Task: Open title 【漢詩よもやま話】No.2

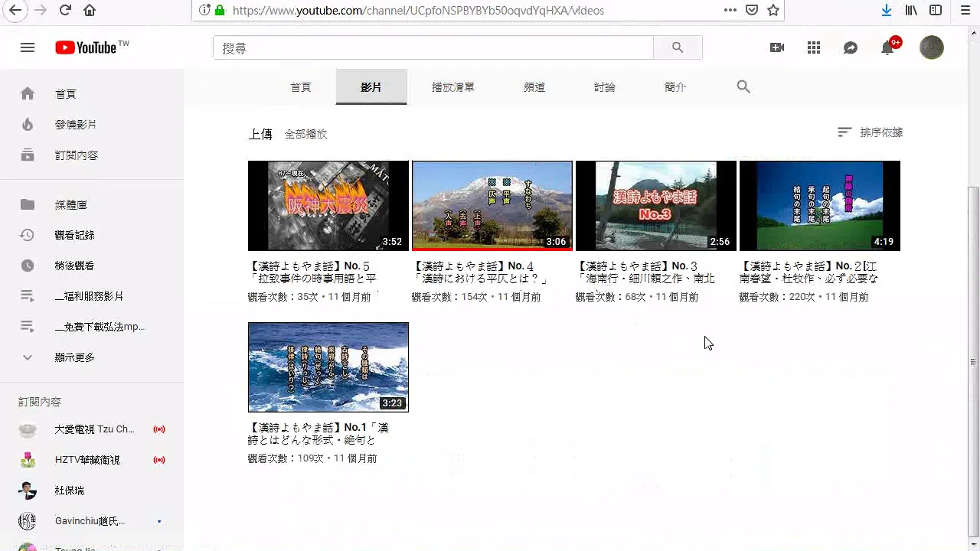Action: tap(809, 272)
